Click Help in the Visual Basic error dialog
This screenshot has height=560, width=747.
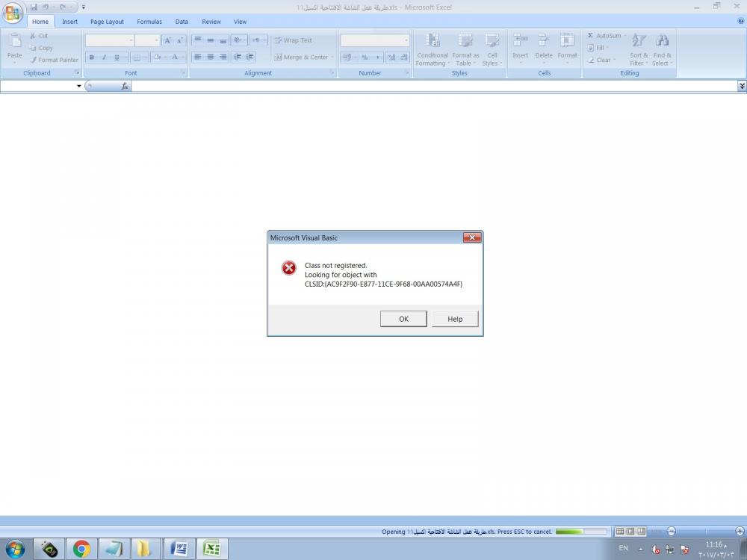coord(455,319)
